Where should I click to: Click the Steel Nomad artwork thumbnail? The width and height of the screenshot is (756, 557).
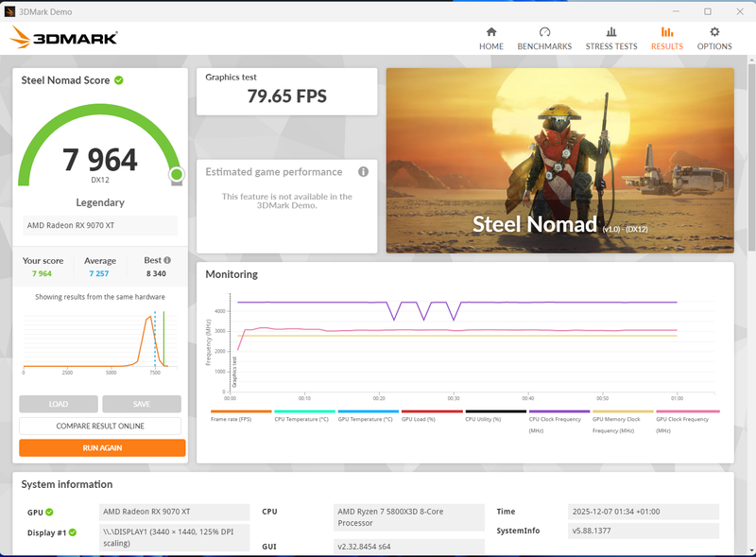click(x=560, y=161)
